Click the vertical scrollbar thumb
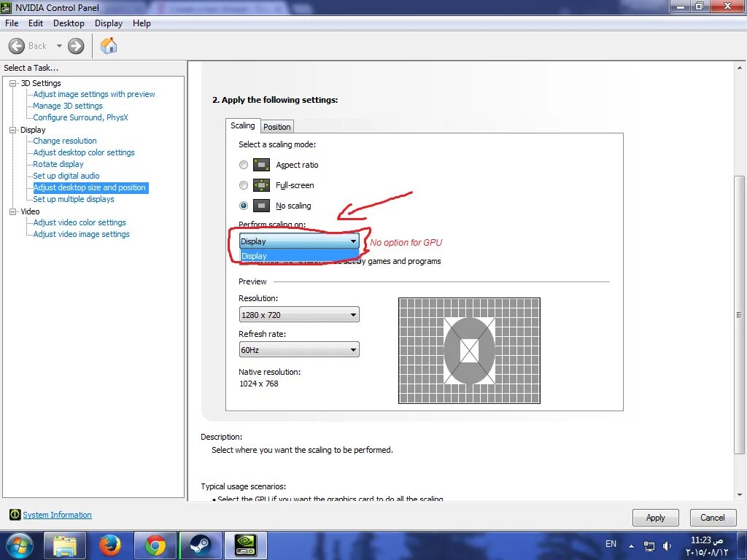 pos(740,315)
